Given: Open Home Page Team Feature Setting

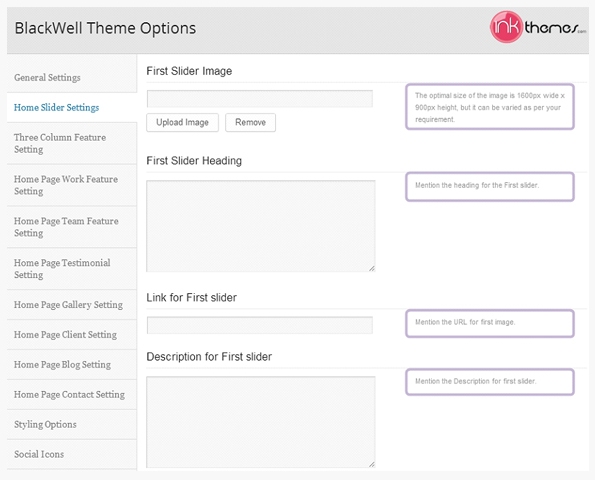Looking at the screenshot, I should [72, 227].
